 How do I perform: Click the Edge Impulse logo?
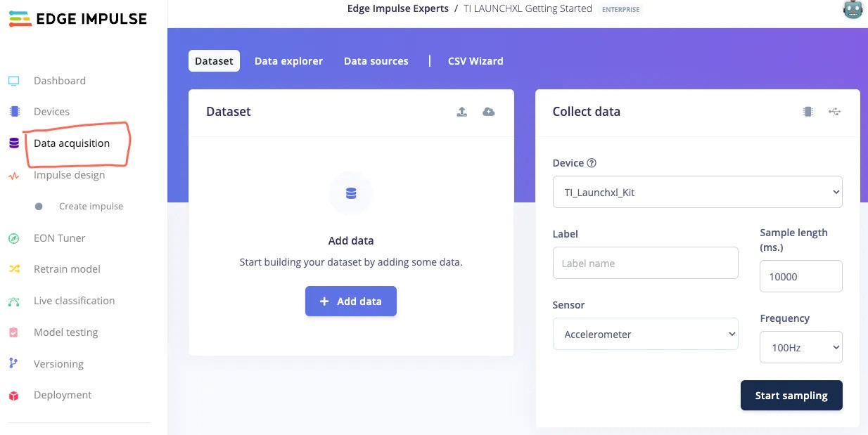(x=77, y=19)
